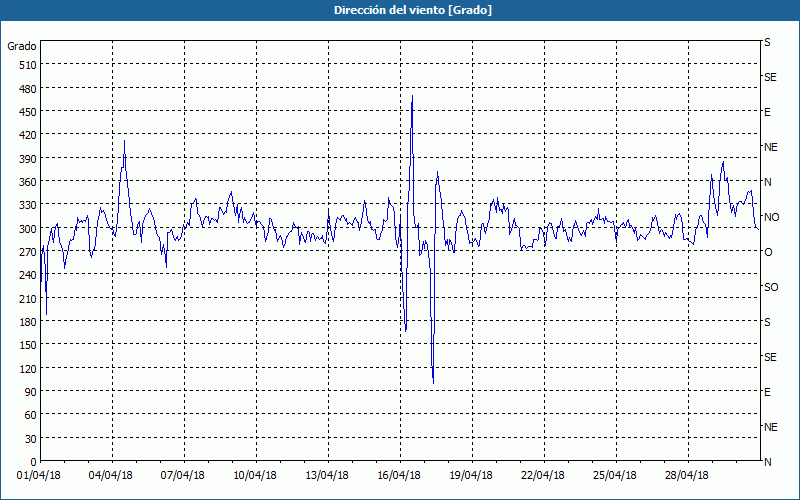Click the 07/04/18 date label
Image resolution: width=800 pixels, height=500 pixels.
[182, 476]
